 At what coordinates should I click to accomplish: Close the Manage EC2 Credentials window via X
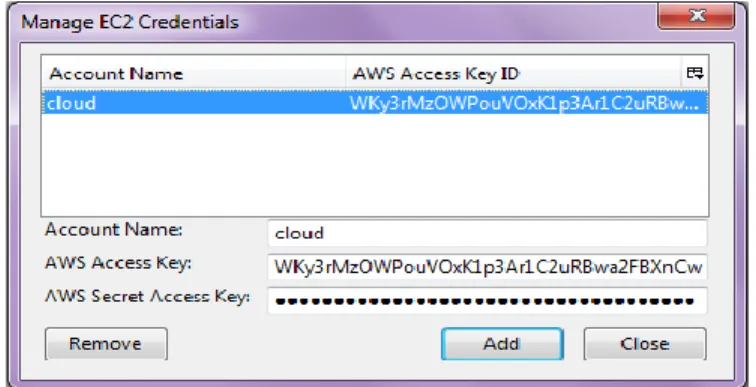click(696, 16)
